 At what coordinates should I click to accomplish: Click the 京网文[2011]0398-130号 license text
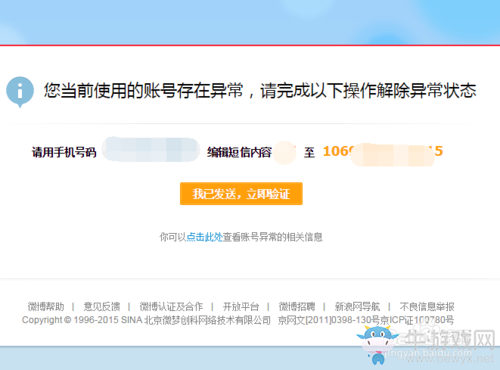[329, 320]
